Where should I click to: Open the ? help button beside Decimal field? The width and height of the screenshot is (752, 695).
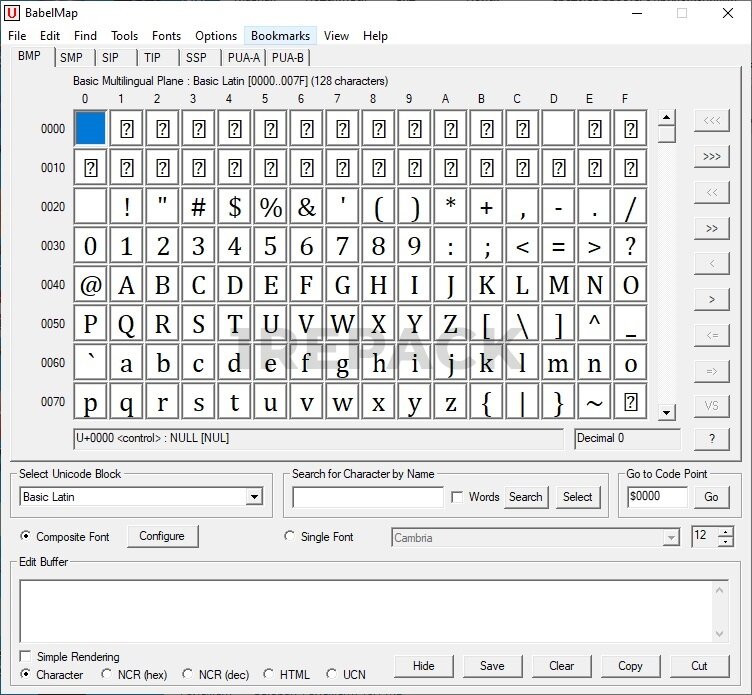point(712,439)
